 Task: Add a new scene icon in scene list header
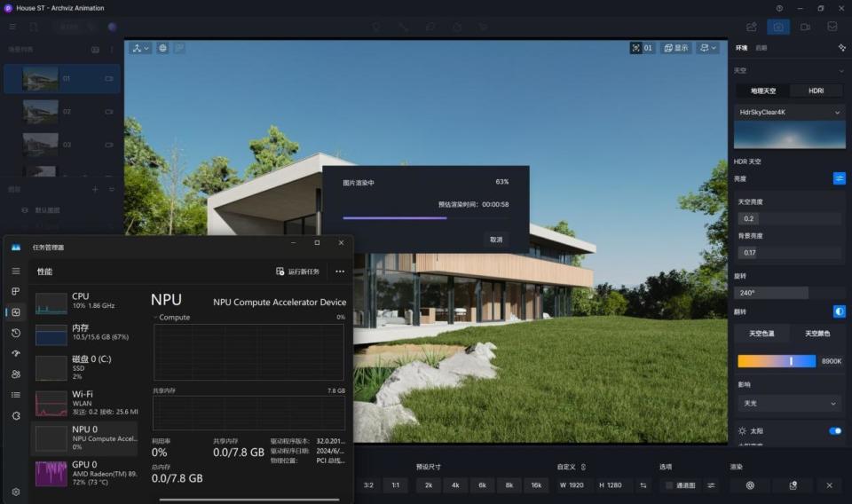click(95, 50)
